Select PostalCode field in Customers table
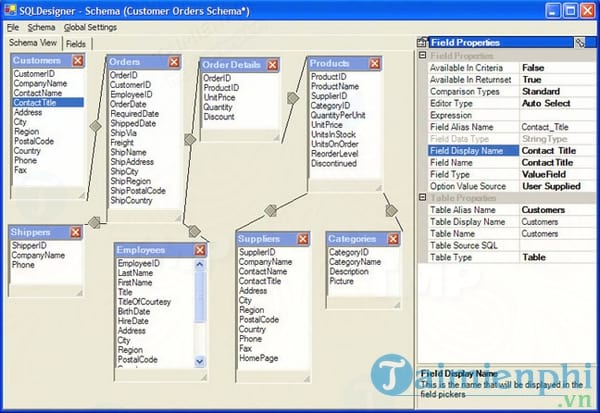Screen dimensions: 600x413 34,141
